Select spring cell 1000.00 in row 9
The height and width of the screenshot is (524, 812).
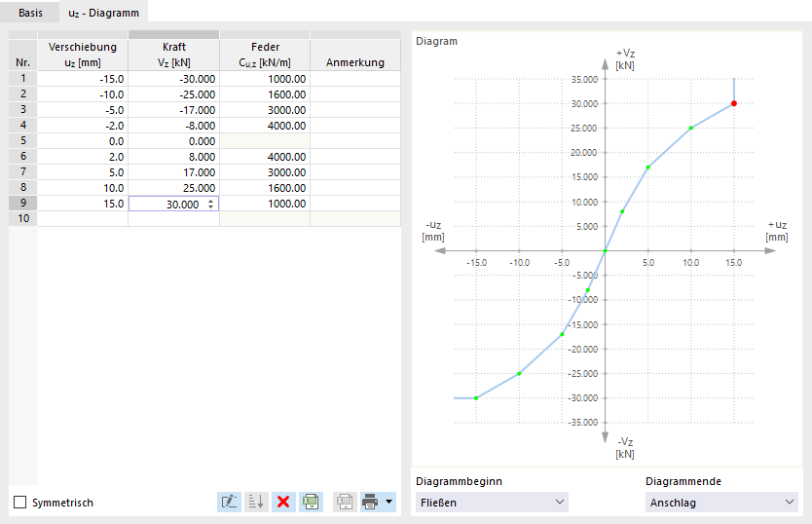265,204
